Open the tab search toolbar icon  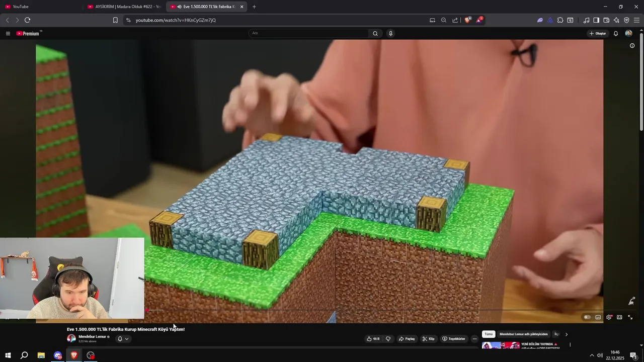[x=570, y=20]
